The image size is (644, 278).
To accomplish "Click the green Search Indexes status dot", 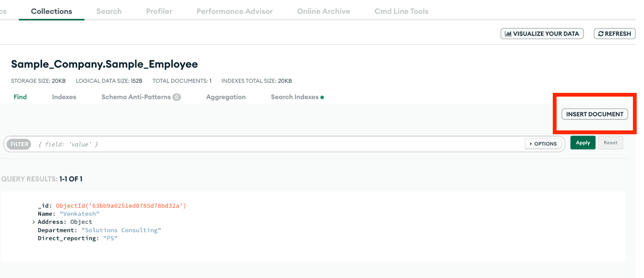I will point(322,97).
